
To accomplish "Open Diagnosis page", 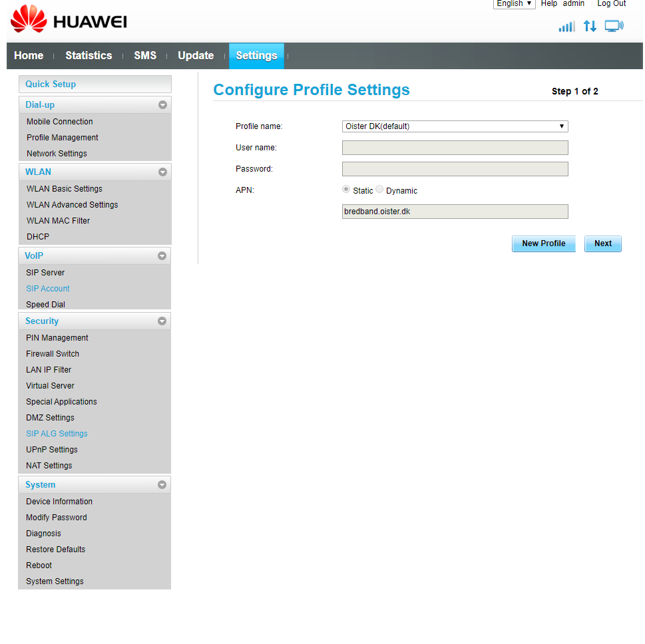I will click(43, 534).
